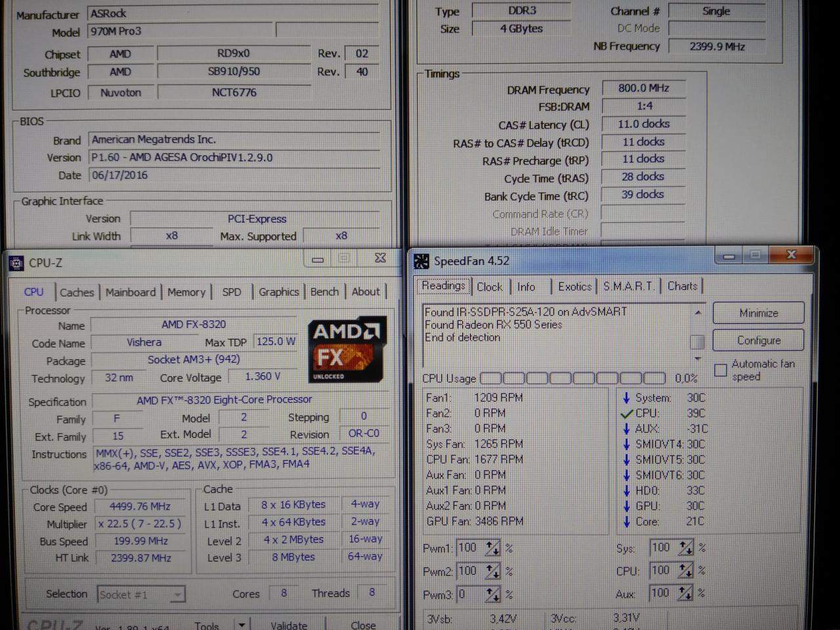Click the CPU Usage bar segments
Viewport: 840px width, 630px height.
tap(573, 379)
